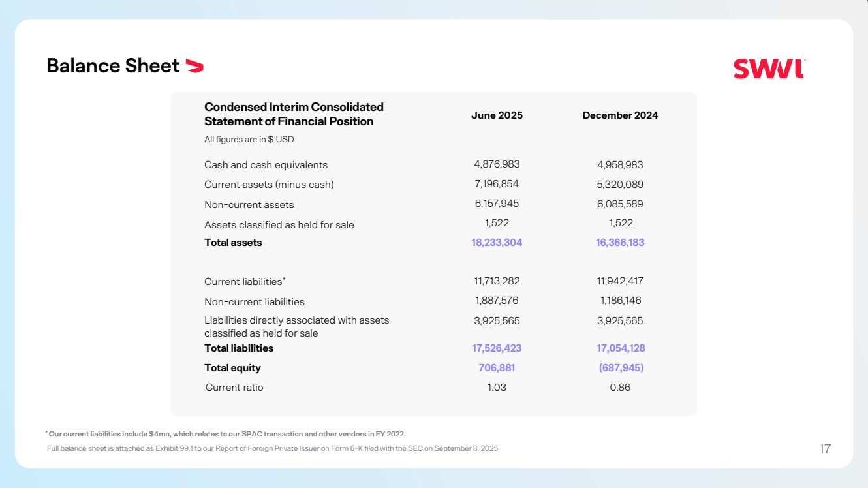868x488 pixels.
Task: Click the Non-current assets row label
Action: click(x=249, y=205)
